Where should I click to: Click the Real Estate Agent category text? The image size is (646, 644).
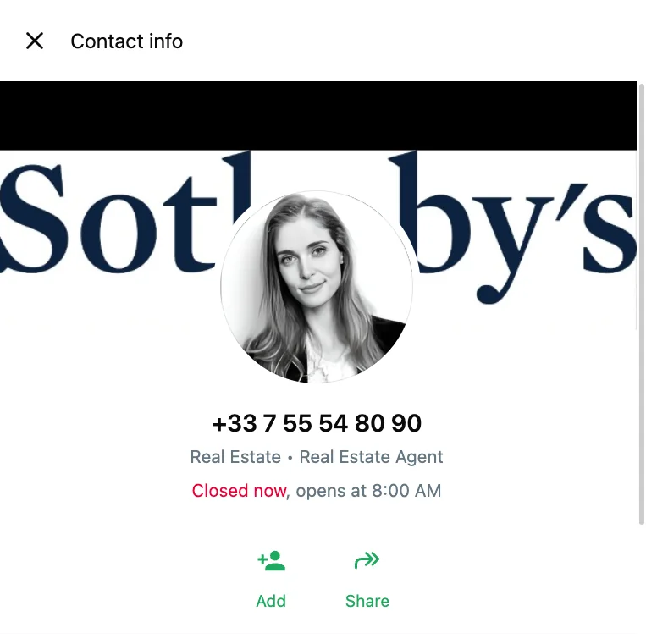(x=371, y=457)
